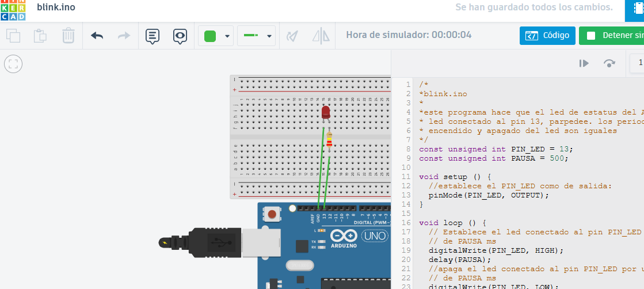
Task: Zoom to fit the circuit view
Action: 13,64
